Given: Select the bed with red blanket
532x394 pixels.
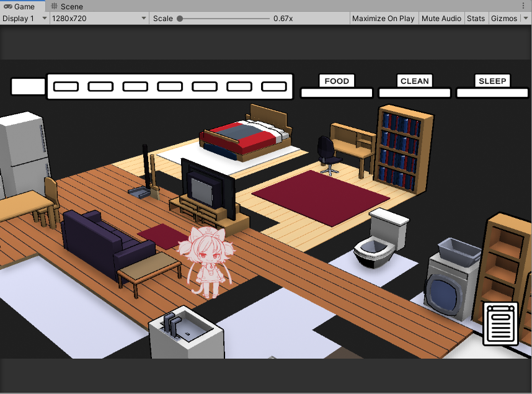Looking at the screenshot, I should tap(246, 134).
